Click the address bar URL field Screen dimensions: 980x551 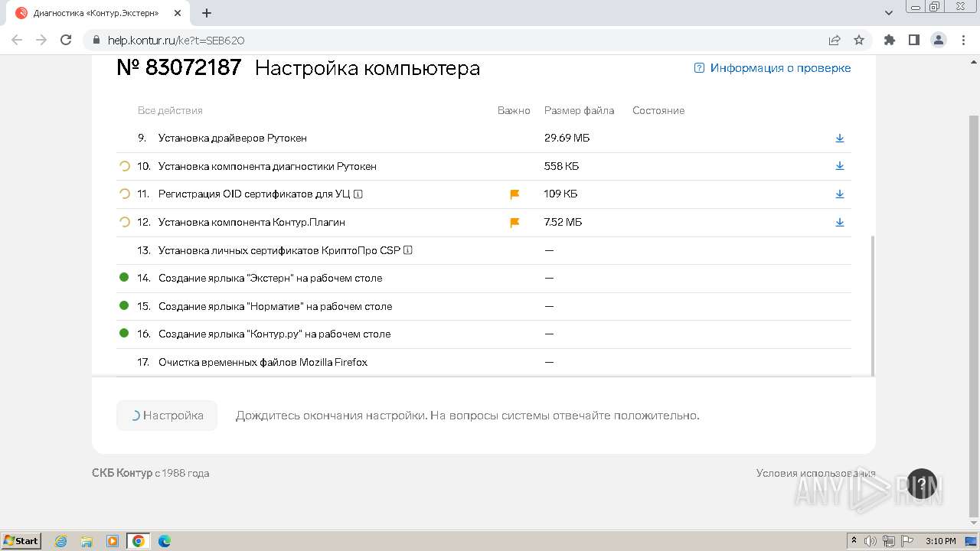(459, 40)
